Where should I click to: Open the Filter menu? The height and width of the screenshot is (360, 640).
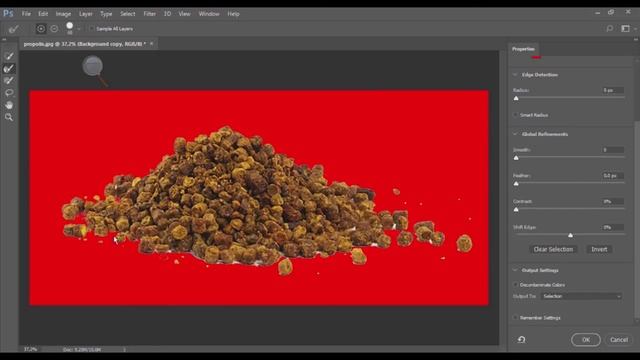click(149, 13)
